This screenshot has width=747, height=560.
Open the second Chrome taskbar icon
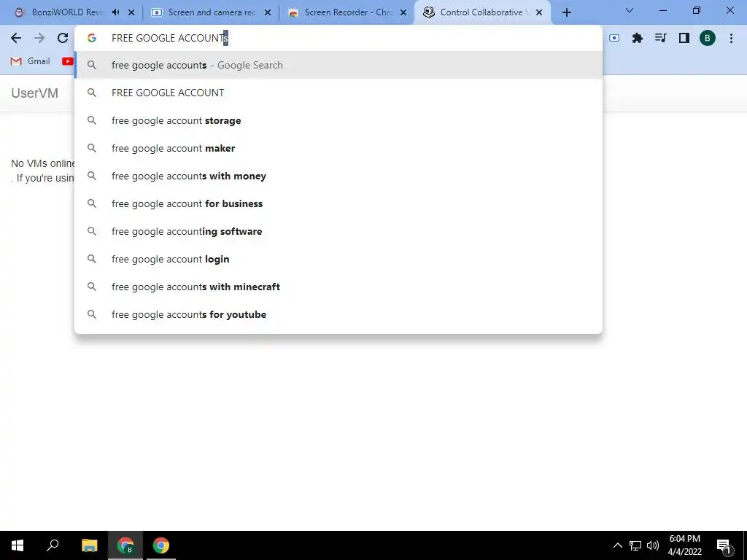pyautogui.click(x=161, y=545)
